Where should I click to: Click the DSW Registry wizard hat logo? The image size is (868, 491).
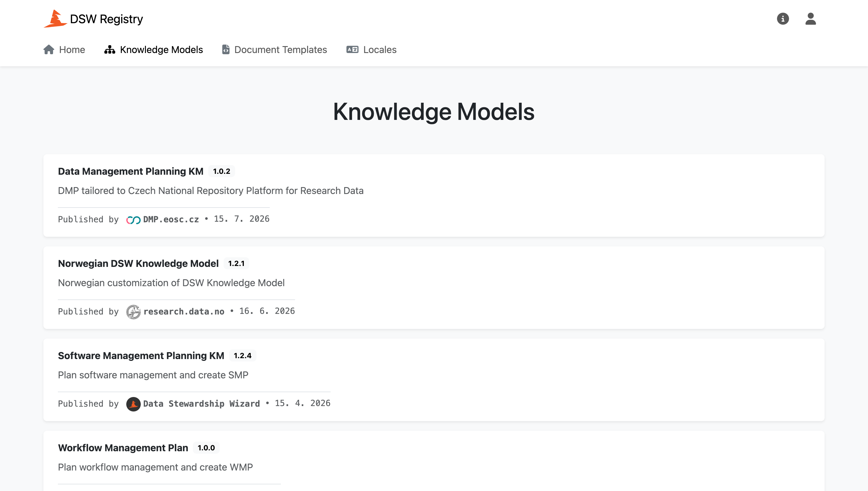(55, 19)
